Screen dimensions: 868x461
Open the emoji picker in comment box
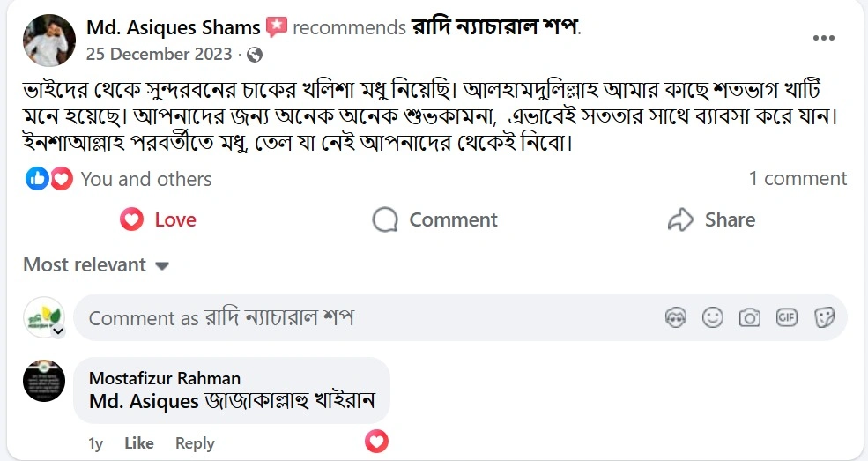713,317
